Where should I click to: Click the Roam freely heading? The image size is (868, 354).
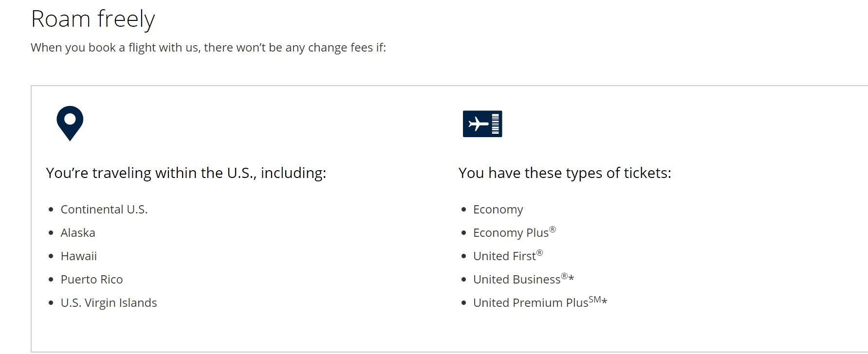tap(93, 19)
